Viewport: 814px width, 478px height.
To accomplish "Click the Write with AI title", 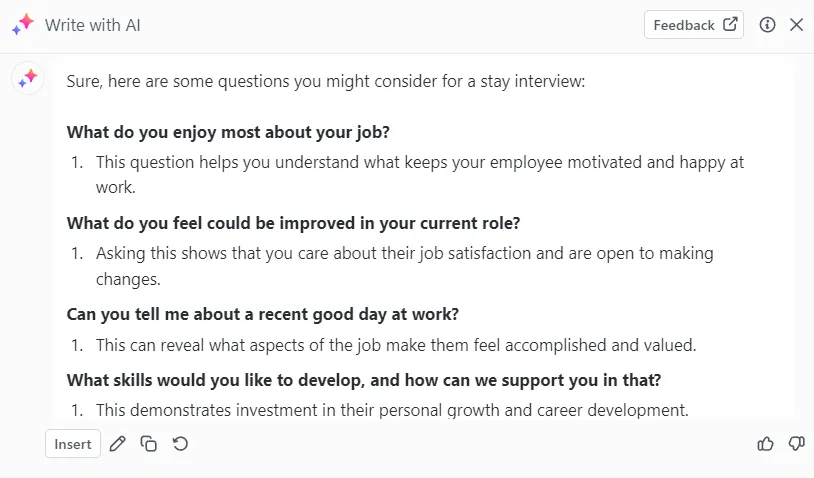I will click(x=92, y=25).
